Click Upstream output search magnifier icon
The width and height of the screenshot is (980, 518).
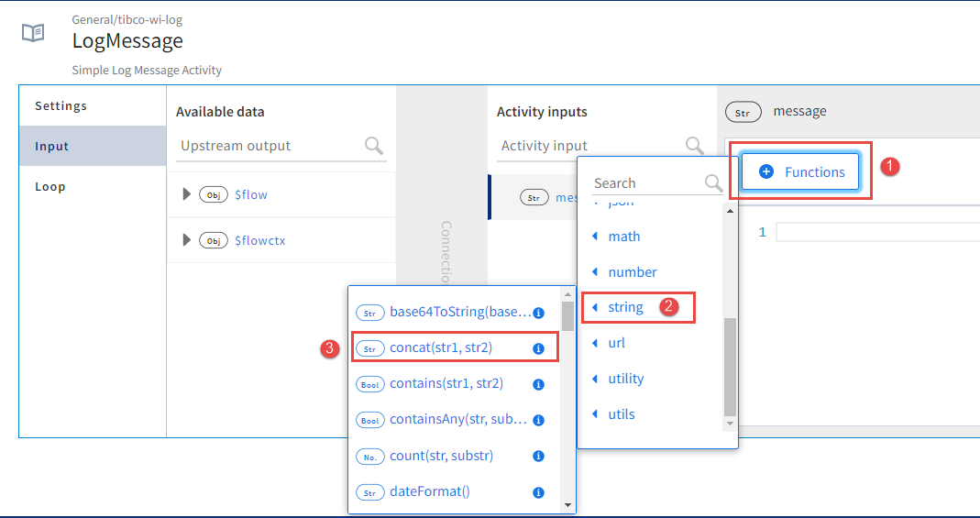(374, 146)
